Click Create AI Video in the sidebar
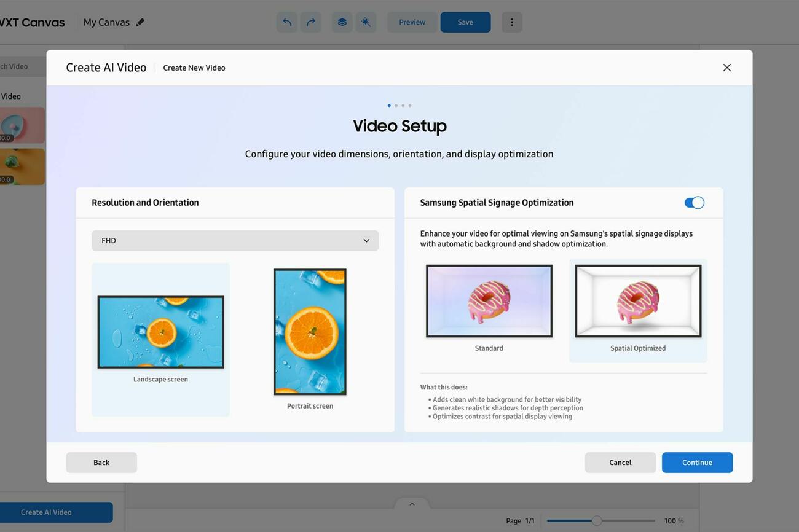799x532 pixels. (x=46, y=512)
